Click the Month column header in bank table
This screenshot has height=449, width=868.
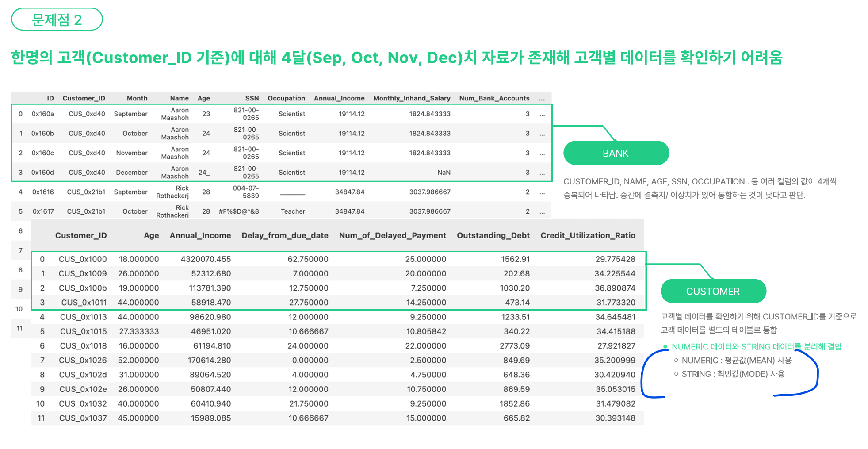[137, 98]
